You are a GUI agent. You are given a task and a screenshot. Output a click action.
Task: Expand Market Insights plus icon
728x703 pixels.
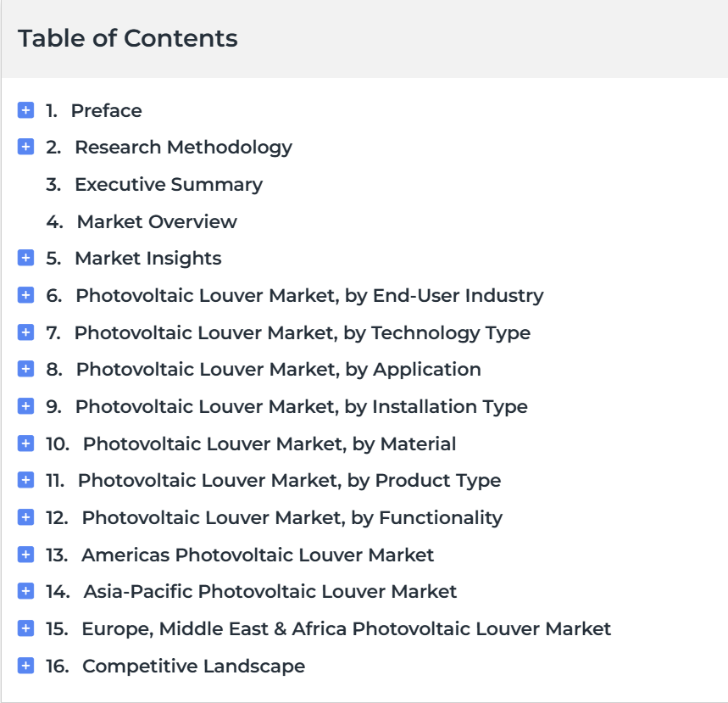point(25,258)
